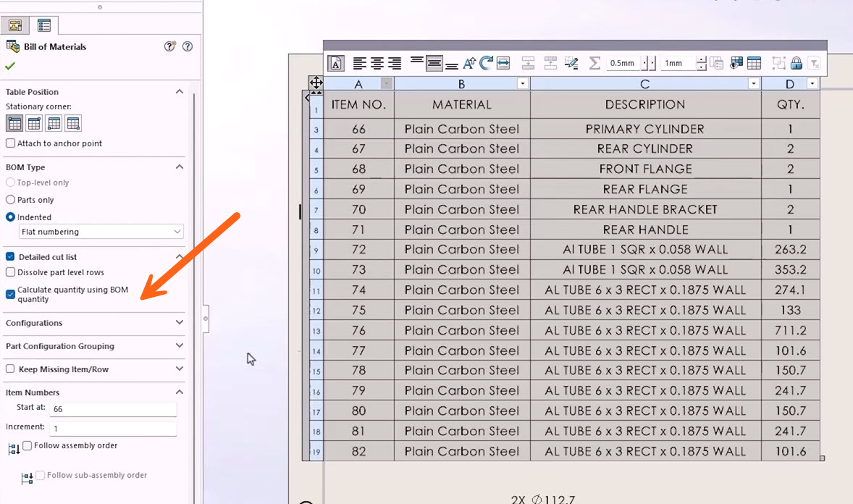The width and height of the screenshot is (853, 504).
Task: Enable Attach to anchor point checkbox
Action: coord(11,143)
